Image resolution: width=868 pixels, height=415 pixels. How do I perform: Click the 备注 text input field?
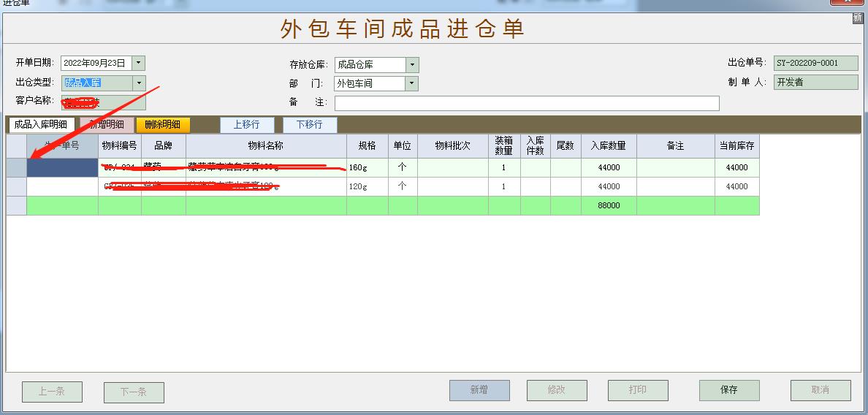tap(526, 103)
